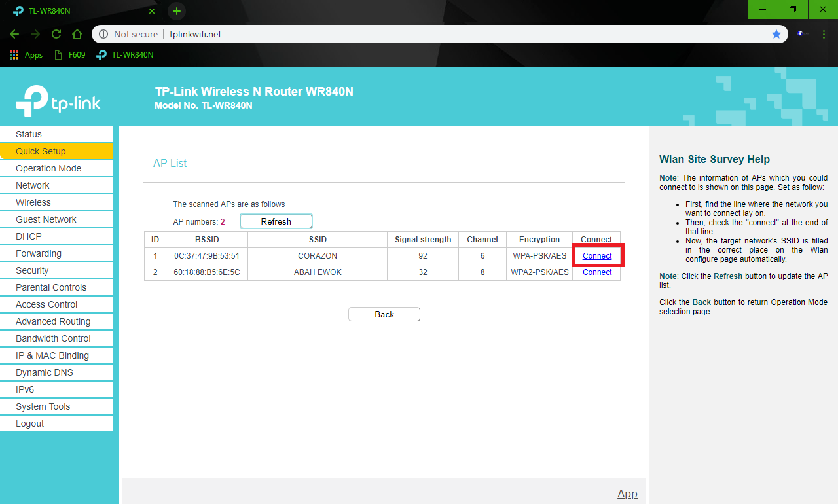Open a new browser tab
This screenshot has width=838, height=504.
pos(177,11)
